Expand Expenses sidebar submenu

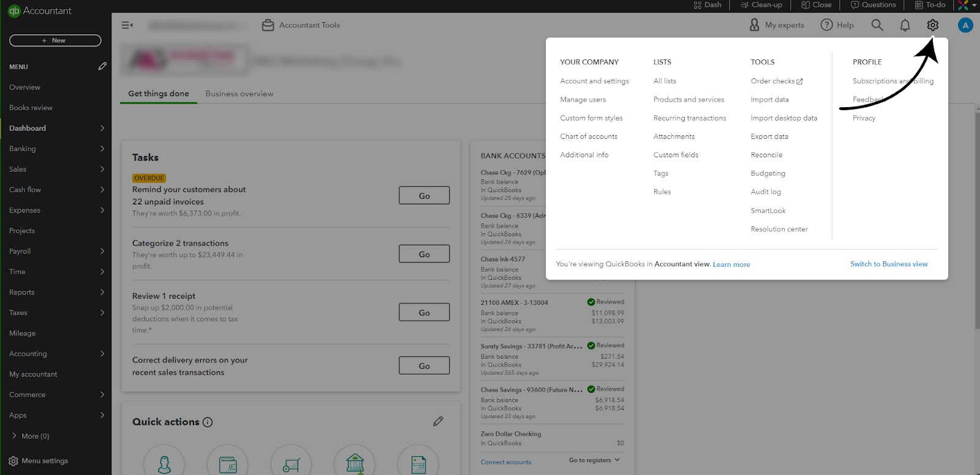pos(102,210)
